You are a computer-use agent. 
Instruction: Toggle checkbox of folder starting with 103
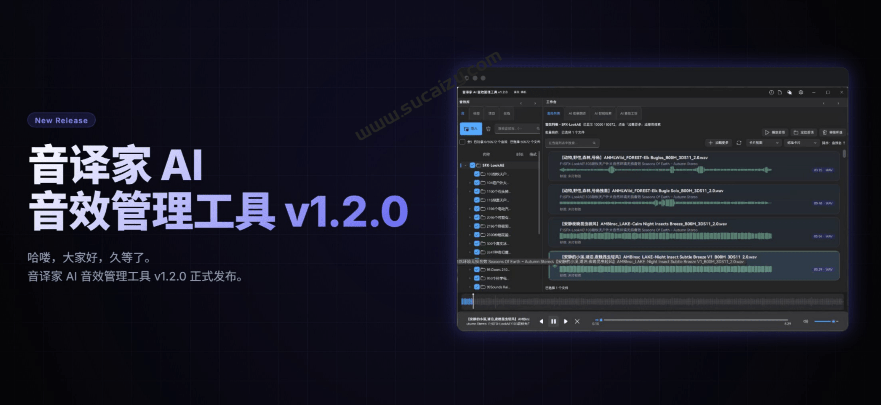(476, 174)
